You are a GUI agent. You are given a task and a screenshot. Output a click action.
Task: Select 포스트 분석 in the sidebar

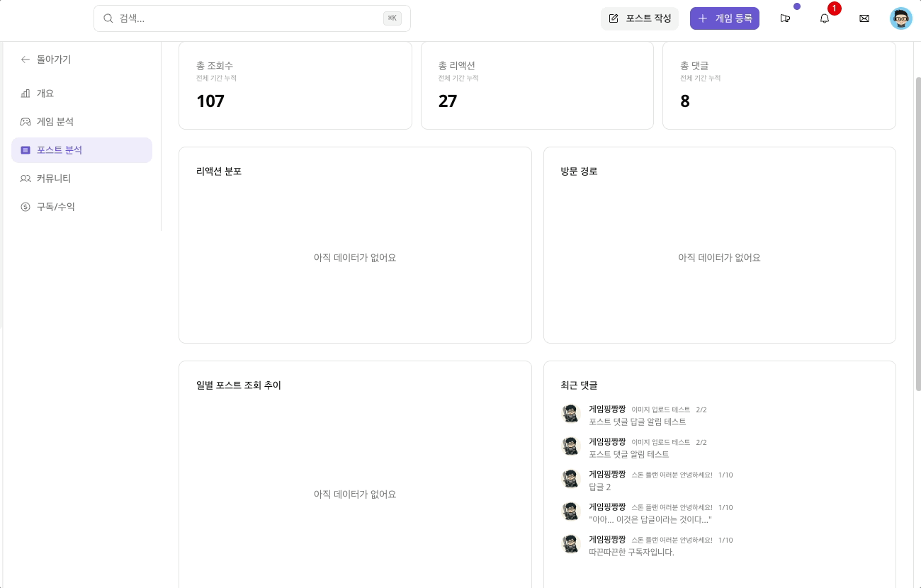[x=60, y=150]
